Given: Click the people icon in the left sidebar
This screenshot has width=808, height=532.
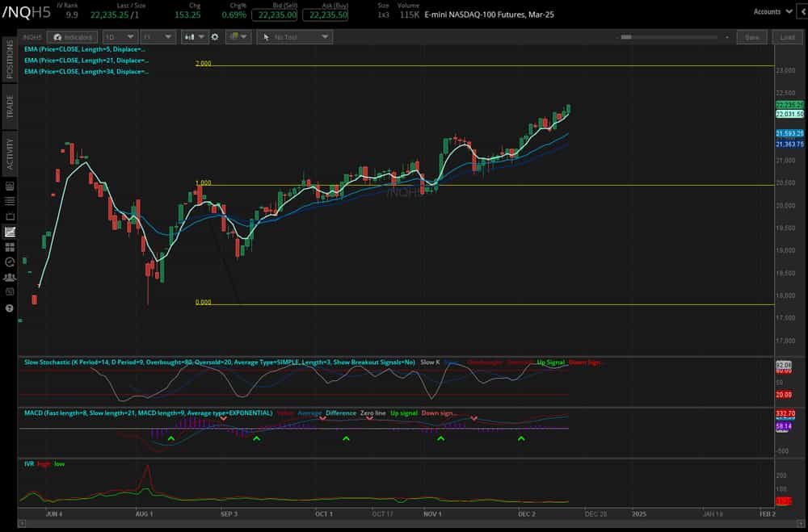Looking at the screenshot, I should click(x=9, y=277).
